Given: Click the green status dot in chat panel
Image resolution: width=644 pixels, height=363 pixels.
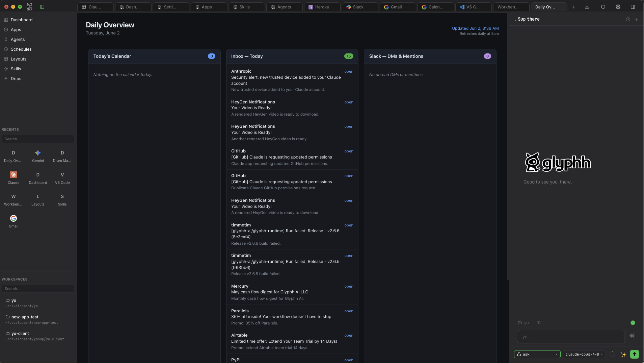Looking at the screenshot, I should click(633, 323).
